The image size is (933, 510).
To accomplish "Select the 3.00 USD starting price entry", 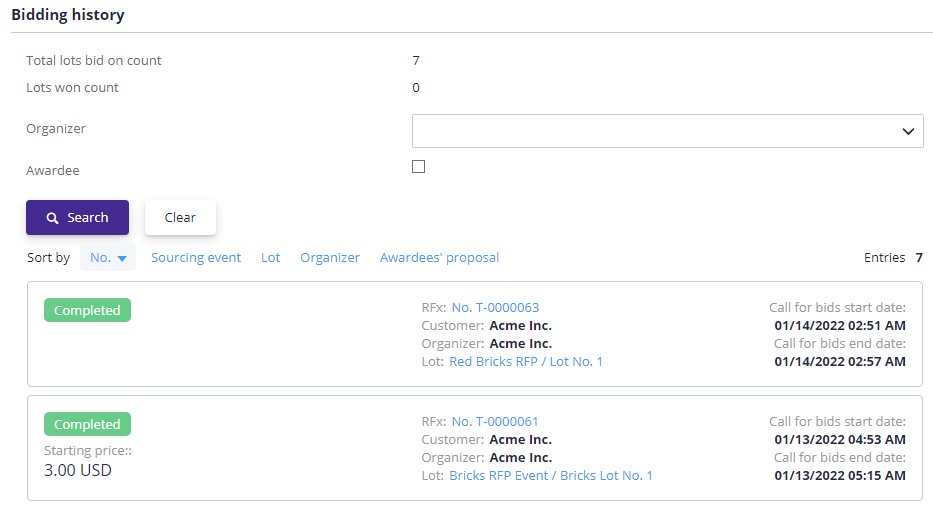I will click(78, 470).
